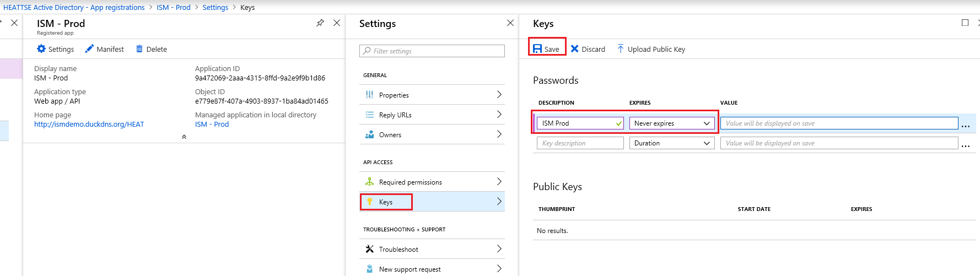Select Keys in Settings list
Image resolution: width=980 pixels, height=276 pixels.
[385, 202]
